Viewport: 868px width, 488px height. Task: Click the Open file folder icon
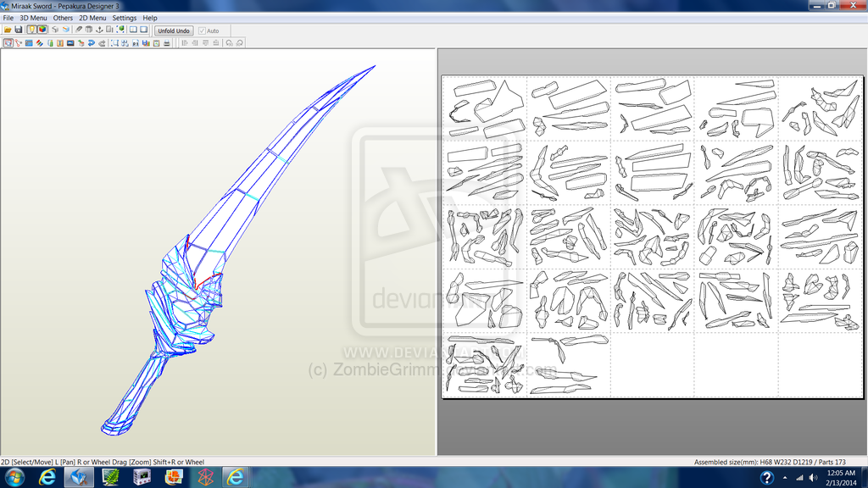[8, 30]
